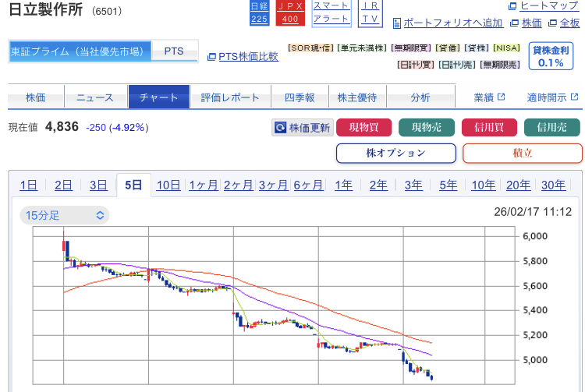This screenshot has width=585, height=392.
Task: Switch the market to PTS
Action: click(174, 51)
